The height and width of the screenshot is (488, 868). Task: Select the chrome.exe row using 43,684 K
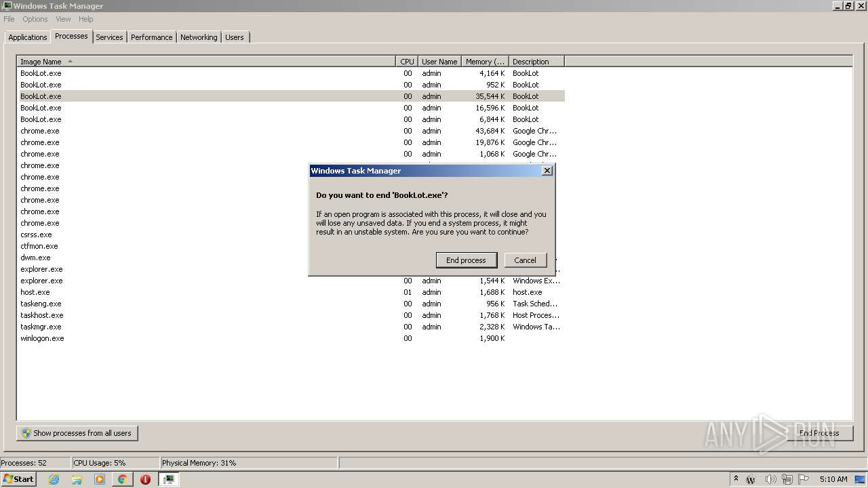click(x=291, y=131)
